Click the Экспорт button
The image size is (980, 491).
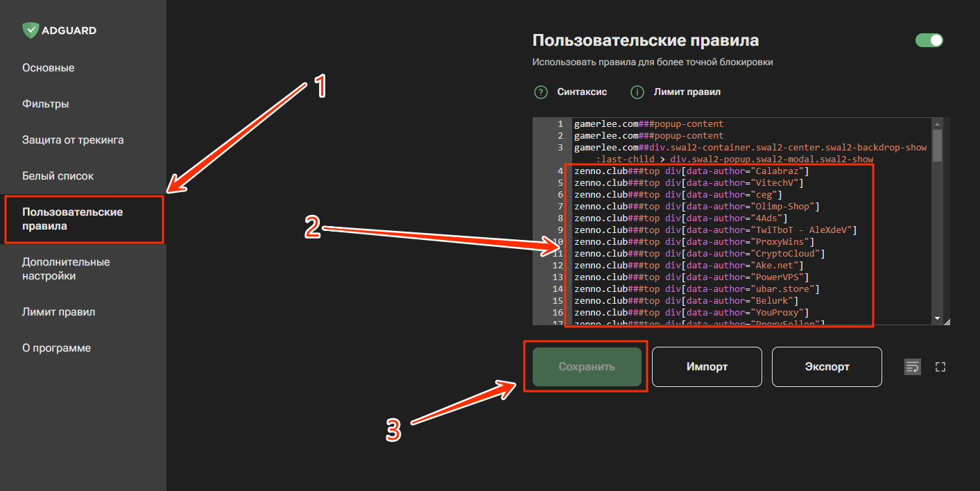[827, 367]
